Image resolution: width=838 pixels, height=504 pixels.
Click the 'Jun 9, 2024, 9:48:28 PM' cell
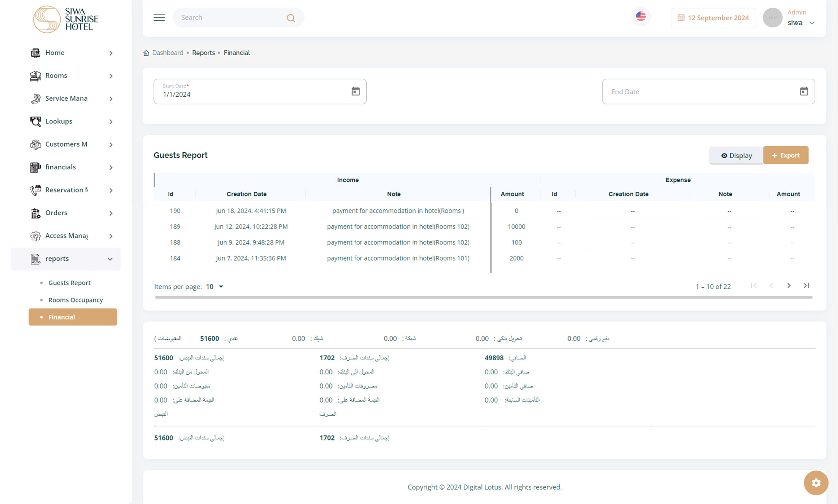click(251, 243)
